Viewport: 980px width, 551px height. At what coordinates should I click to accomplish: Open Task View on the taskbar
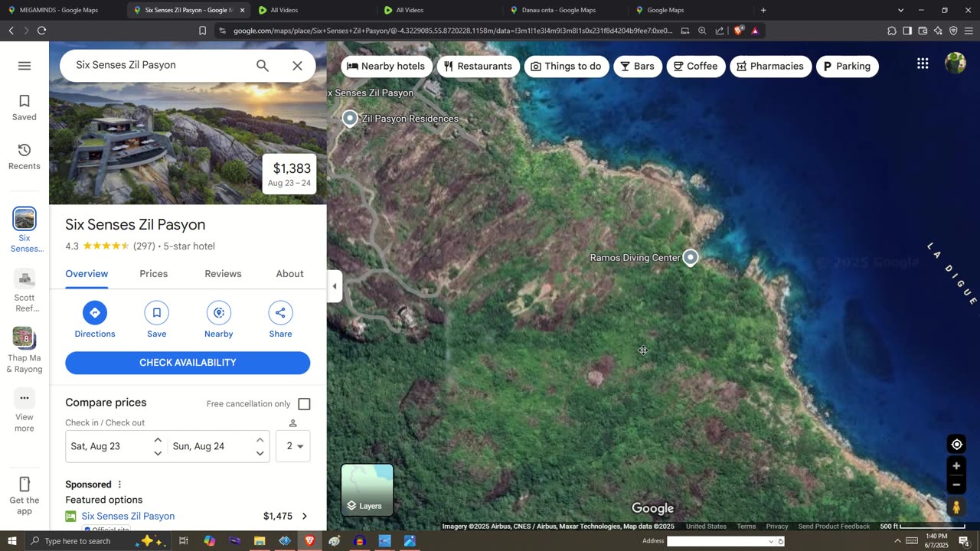(x=184, y=541)
